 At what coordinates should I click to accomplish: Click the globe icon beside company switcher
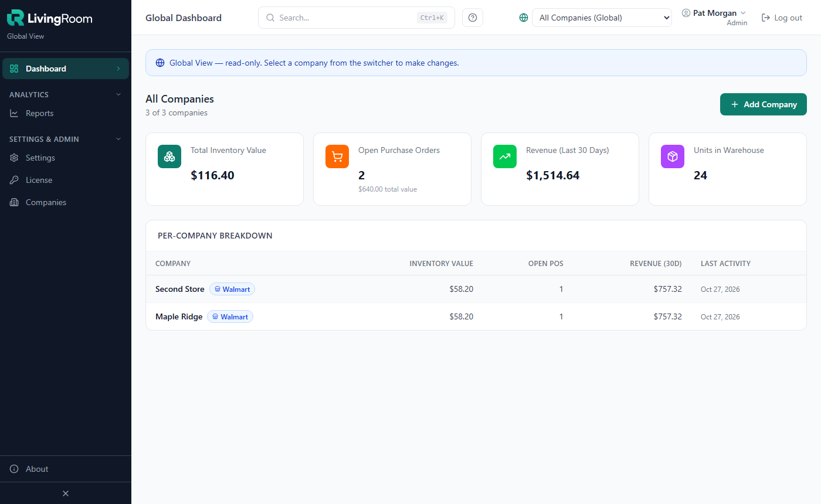coord(524,18)
